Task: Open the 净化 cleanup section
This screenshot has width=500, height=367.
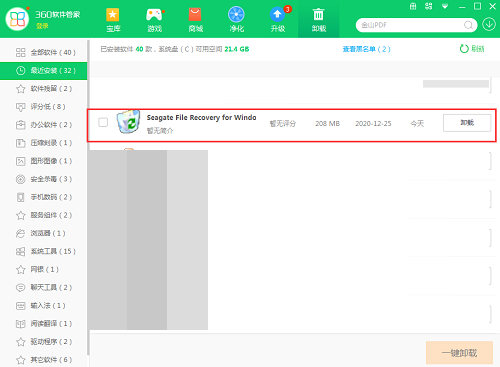Action: pos(236,20)
